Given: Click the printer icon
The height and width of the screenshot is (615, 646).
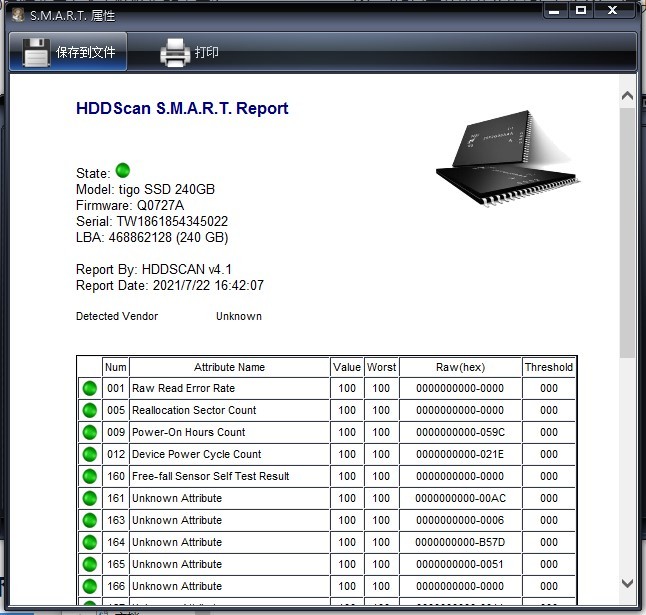Looking at the screenshot, I should tap(175, 52).
